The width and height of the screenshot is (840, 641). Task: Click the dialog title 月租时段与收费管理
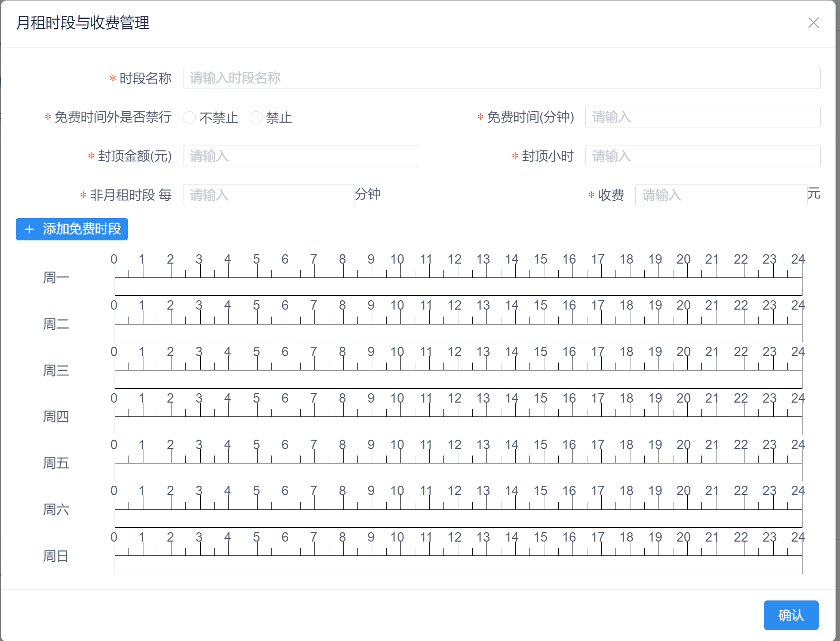coord(83,23)
